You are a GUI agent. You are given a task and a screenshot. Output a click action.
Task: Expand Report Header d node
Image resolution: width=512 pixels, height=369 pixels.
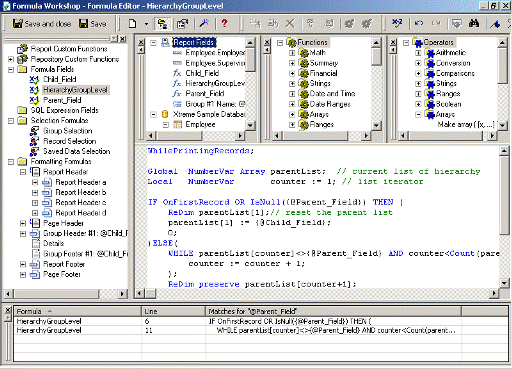pos(35,213)
